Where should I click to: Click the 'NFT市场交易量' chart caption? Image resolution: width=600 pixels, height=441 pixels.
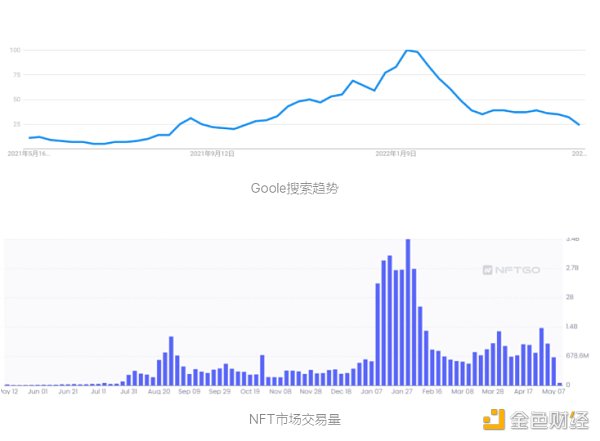click(295, 419)
